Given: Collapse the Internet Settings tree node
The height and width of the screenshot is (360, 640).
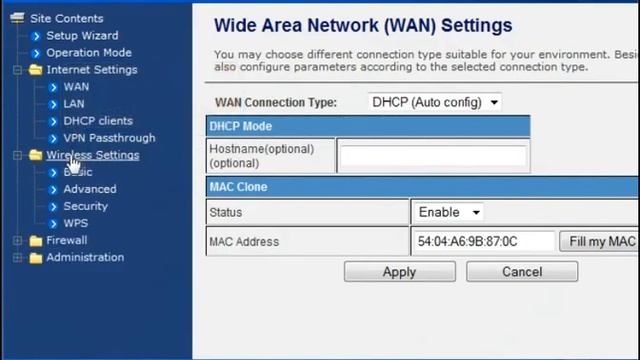Looking at the screenshot, I should click(17, 70).
